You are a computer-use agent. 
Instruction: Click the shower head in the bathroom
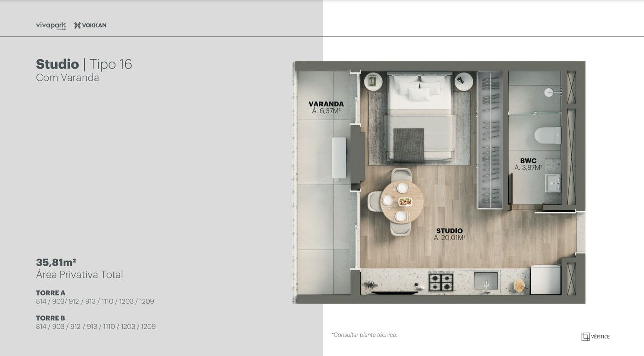pyautogui.click(x=549, y=92)
